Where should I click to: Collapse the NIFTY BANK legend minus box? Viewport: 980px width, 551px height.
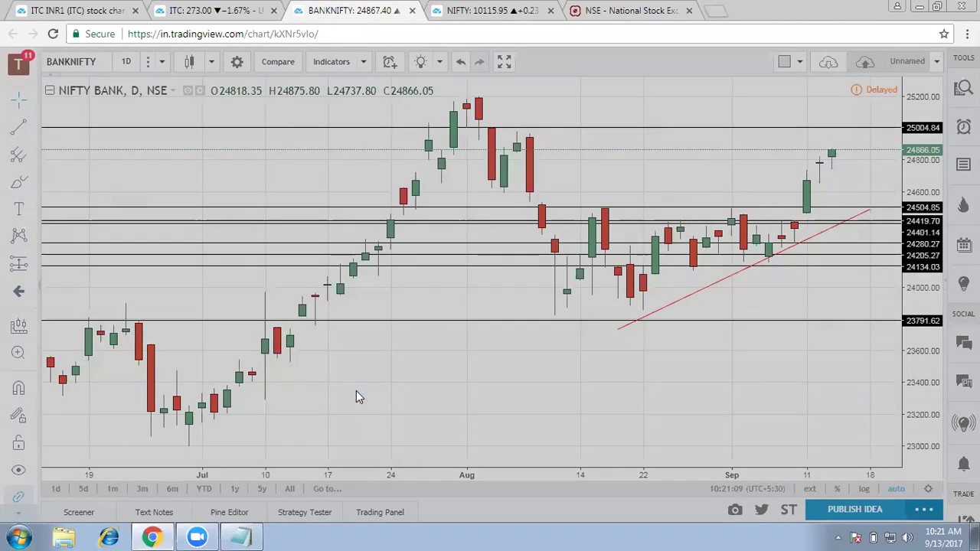pyautogui.click(x=50, y=90)
